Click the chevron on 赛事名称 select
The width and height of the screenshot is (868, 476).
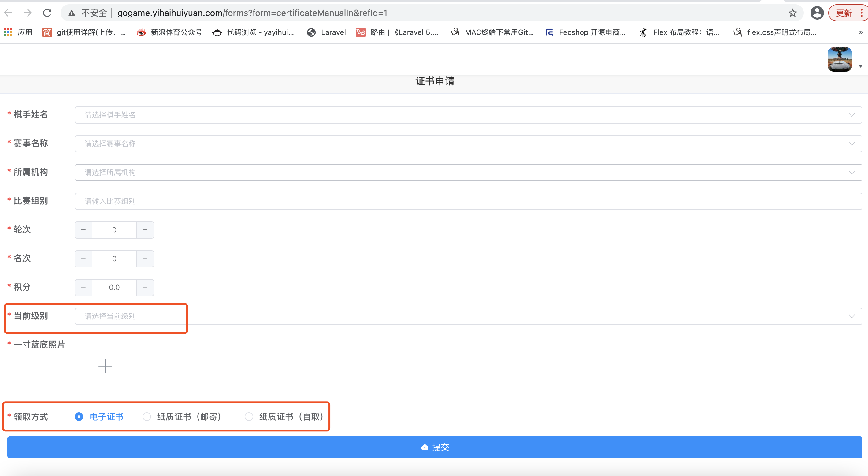[851, 143]
